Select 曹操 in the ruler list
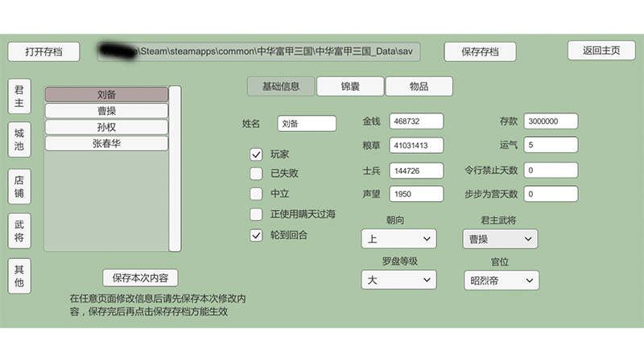Screen dimensions: 644x362 point(106,110)
